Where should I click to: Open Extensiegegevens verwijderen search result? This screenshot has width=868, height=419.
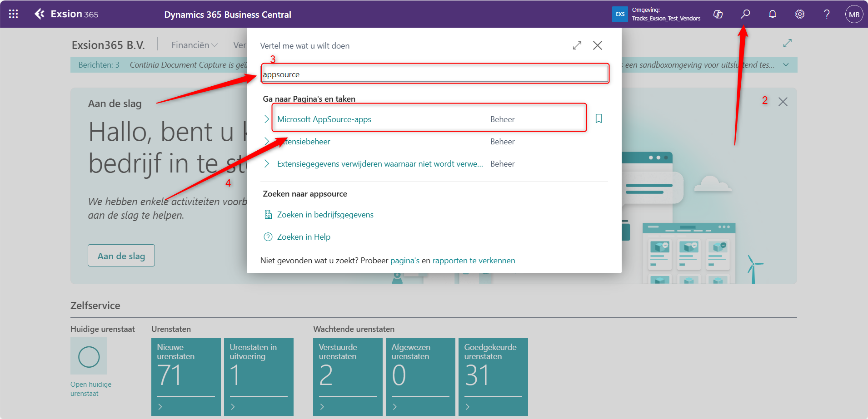click(380, 164)
